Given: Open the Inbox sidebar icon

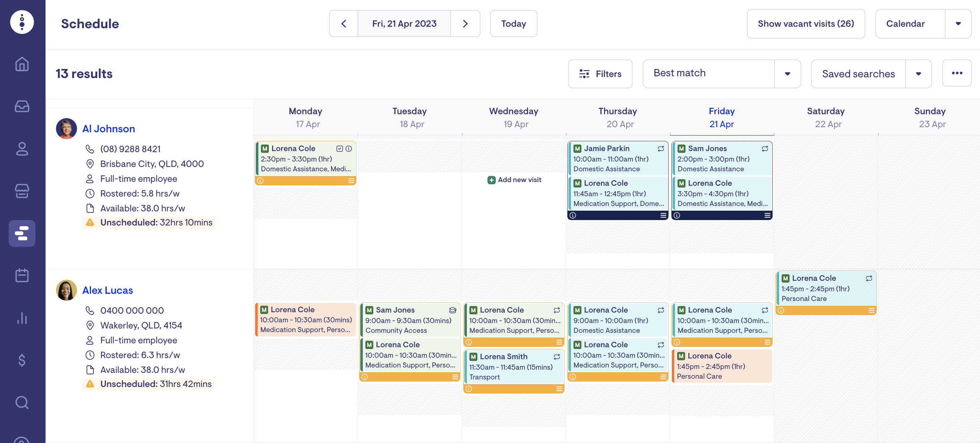Looking at the screenshot, I should click(x=22, y=106).
